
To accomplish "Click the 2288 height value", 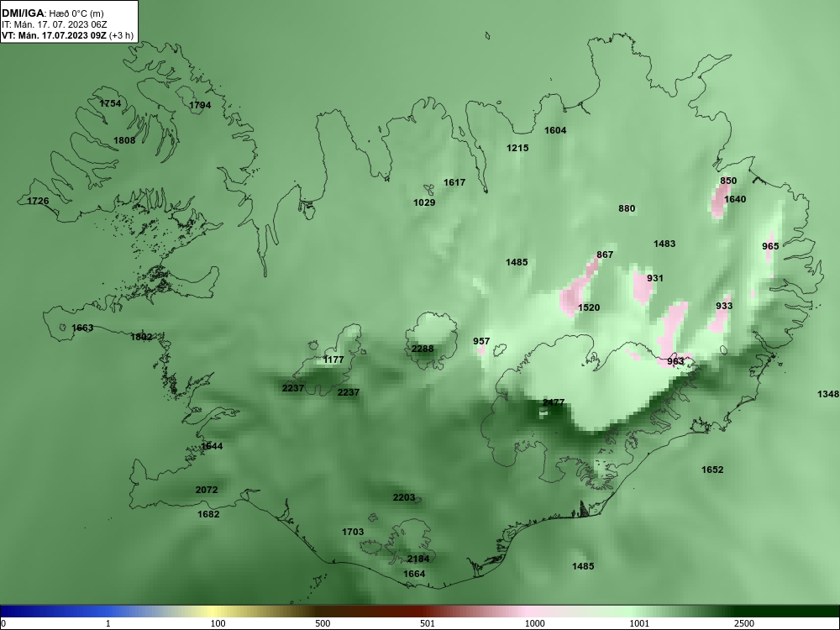I will tap(423, 349).
